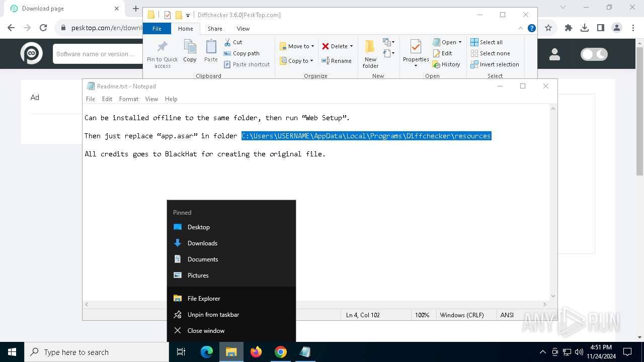This screenshot has height=362, width=644.
Task: Click Select all in the Select group
Action: (487, 42)
